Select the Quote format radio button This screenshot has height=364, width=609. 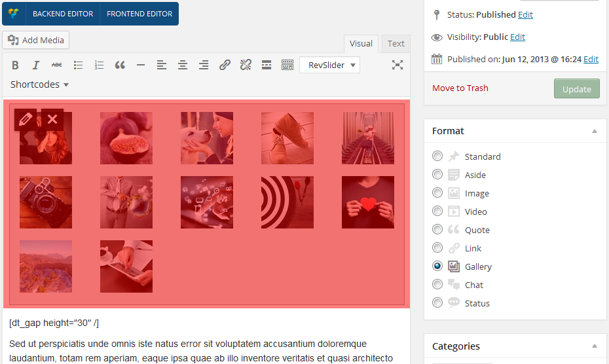click(x=437, y=230)
